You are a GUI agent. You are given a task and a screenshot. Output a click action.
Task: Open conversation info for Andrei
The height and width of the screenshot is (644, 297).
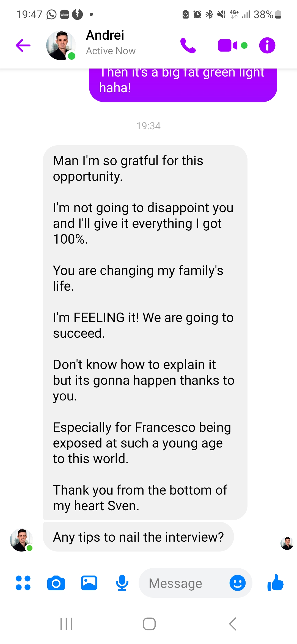[266, 45]
